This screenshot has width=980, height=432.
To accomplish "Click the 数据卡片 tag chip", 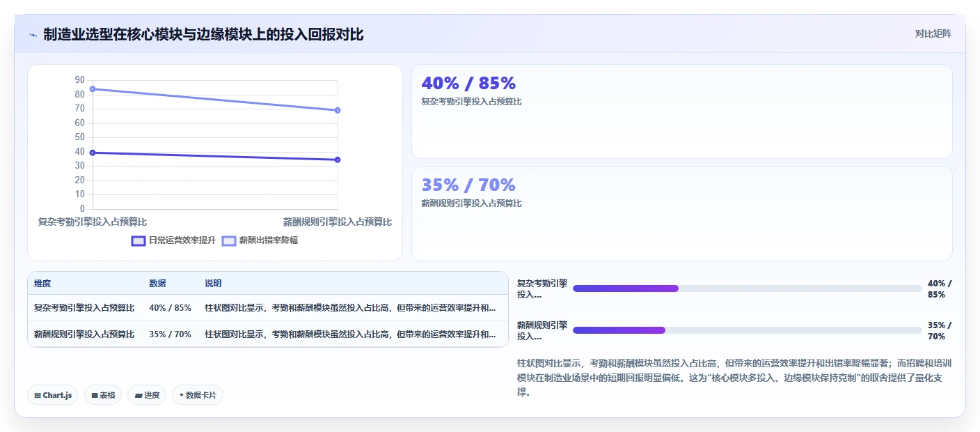I will (198, 395).
